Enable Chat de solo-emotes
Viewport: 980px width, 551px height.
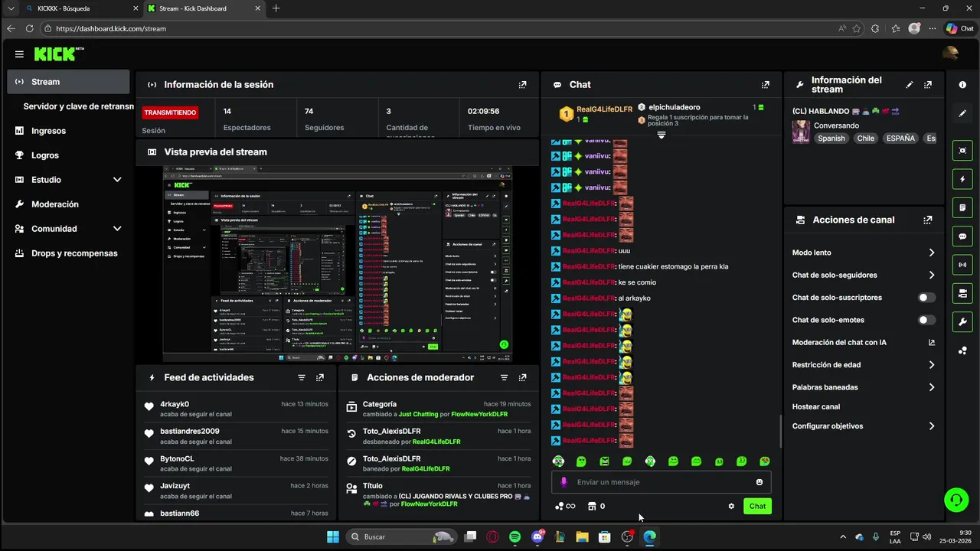point(926,320)
